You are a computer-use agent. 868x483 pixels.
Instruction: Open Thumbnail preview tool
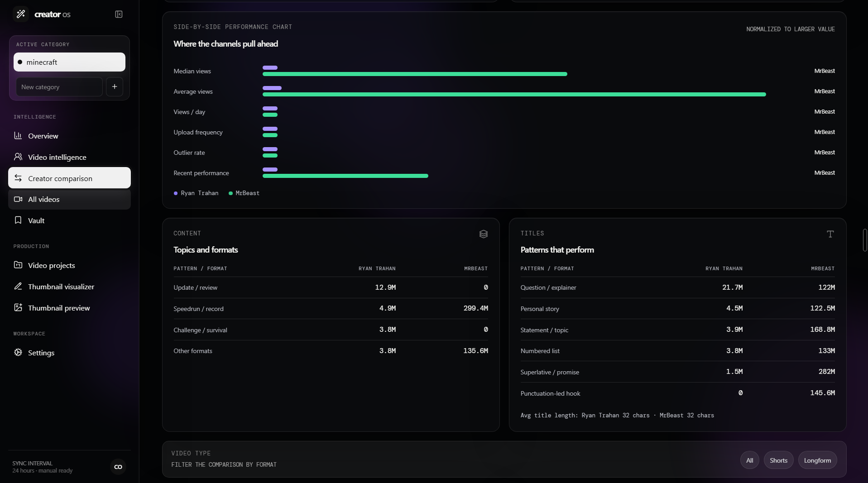point(69,308)
